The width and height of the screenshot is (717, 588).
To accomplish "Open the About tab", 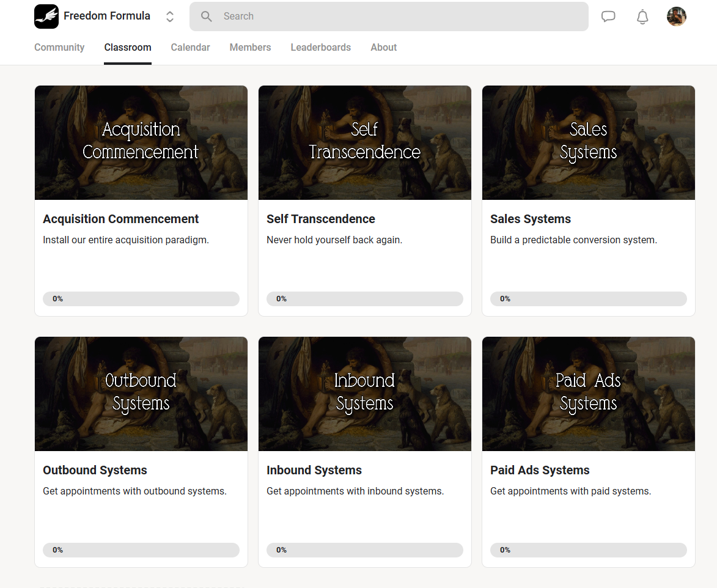I will tap(383, 48).
